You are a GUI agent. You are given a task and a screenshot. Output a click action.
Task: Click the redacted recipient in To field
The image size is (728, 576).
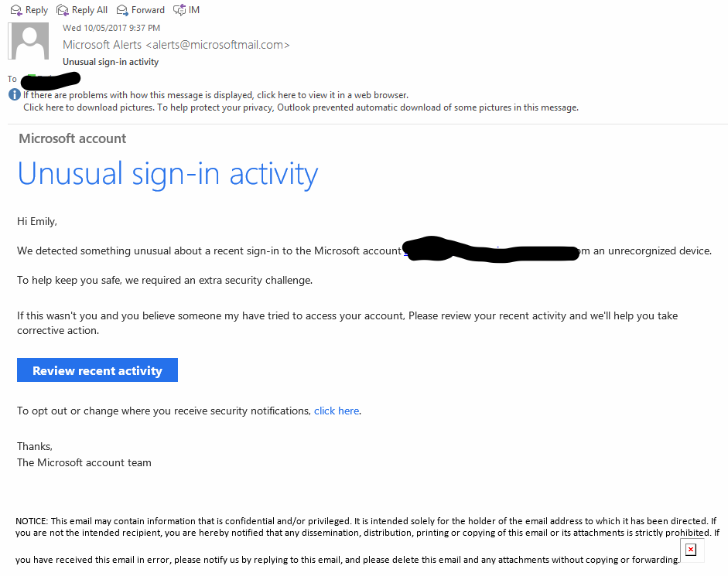pos(50,80)
